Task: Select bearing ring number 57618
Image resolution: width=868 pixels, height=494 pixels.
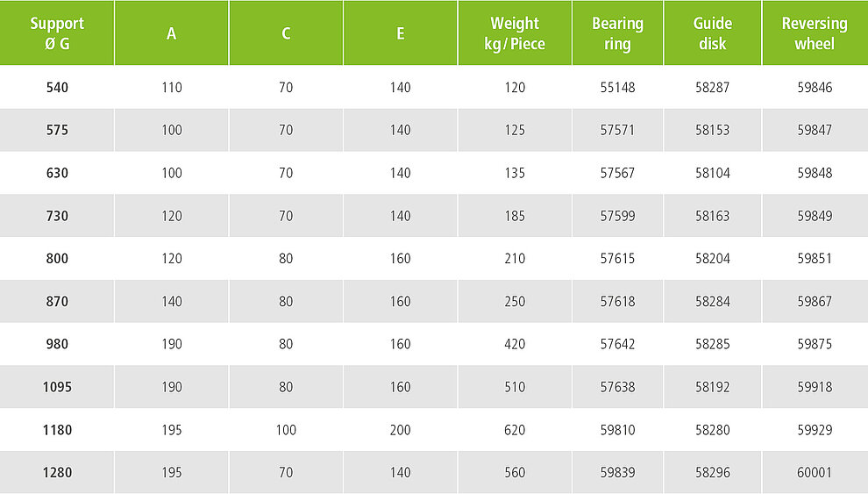Action: pos(617,301)
